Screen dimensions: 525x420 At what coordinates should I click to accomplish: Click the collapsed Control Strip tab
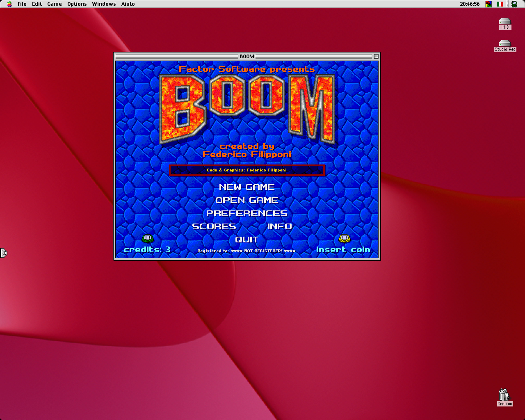(3, 253)
